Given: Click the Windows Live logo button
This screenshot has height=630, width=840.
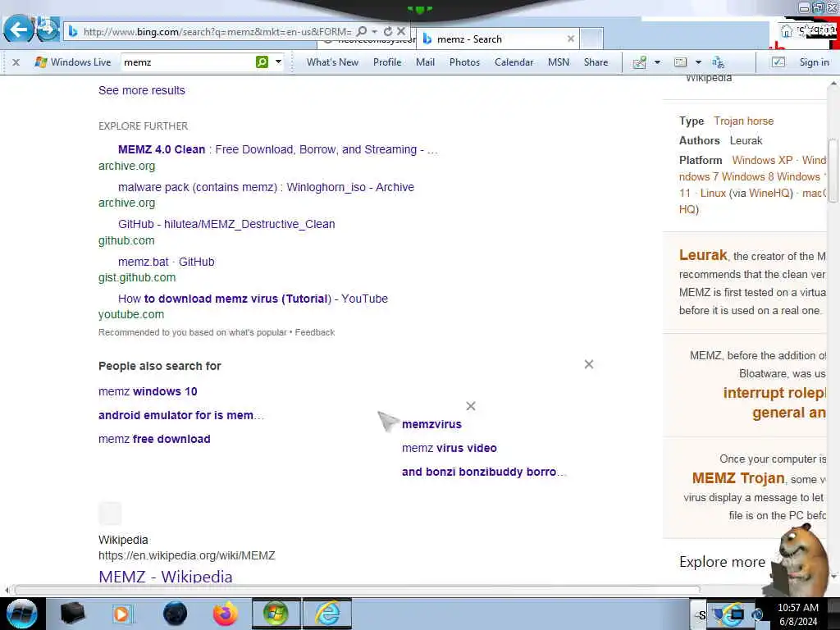Looking at the screenshot, I should 72,62.
